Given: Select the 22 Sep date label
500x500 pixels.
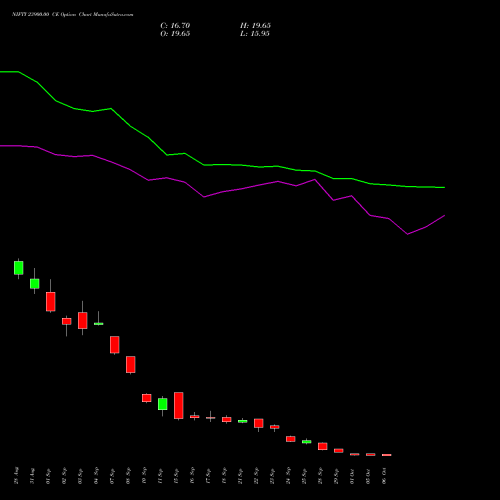Looking at the screenshot, I should click(257, 476).
